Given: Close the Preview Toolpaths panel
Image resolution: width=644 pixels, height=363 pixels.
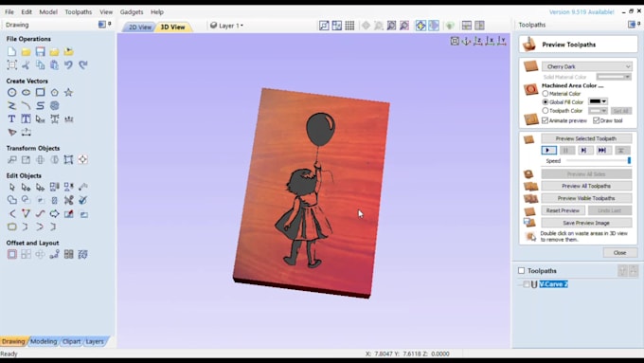Looking at the screenshot, I should tap(619, 252).
